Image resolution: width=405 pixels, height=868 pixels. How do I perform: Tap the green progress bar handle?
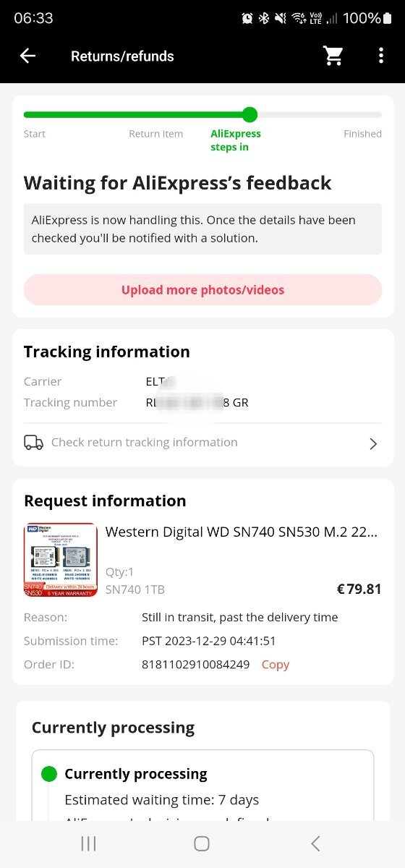[x=250, y=114]
